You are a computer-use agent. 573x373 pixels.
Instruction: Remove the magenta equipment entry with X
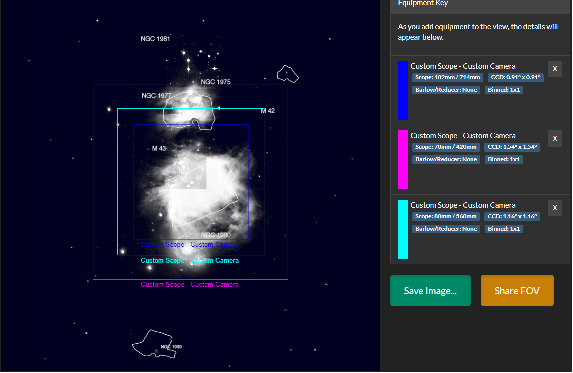tap(555, 138)
